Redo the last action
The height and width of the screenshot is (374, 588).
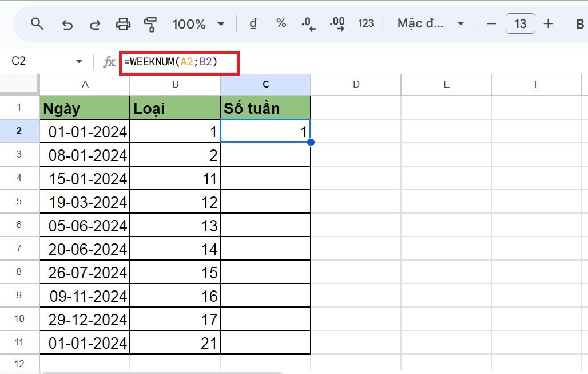tap(95, 25)
